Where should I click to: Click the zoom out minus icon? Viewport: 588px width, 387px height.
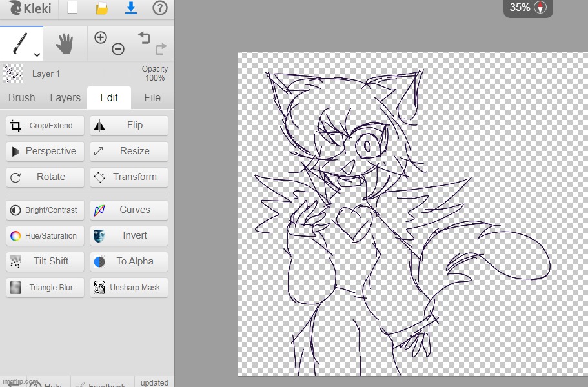click(x=118, y=49)
